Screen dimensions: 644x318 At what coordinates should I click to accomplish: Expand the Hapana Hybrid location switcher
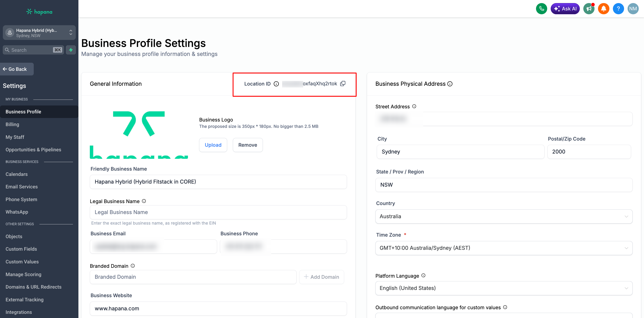[39, 33]
